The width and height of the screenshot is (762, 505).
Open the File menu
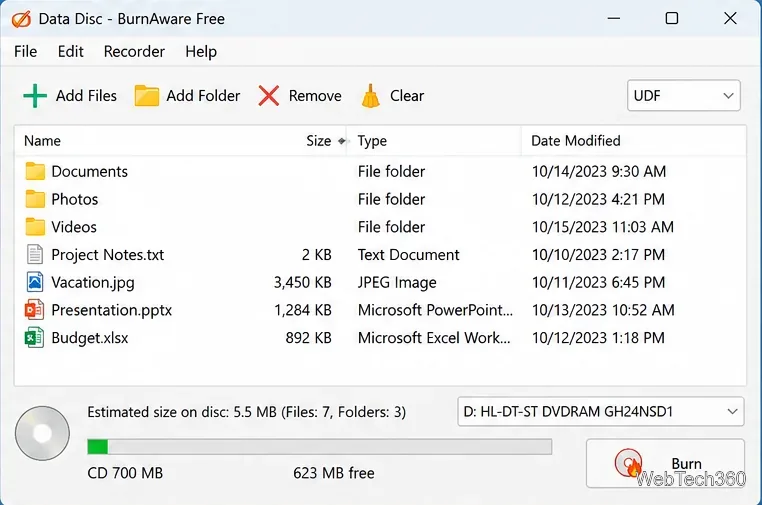point(25,52)
